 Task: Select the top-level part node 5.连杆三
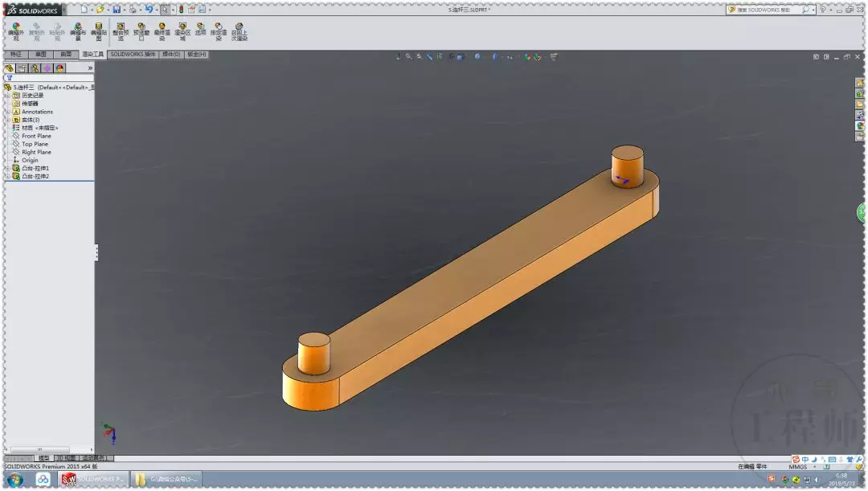(49, 88)
